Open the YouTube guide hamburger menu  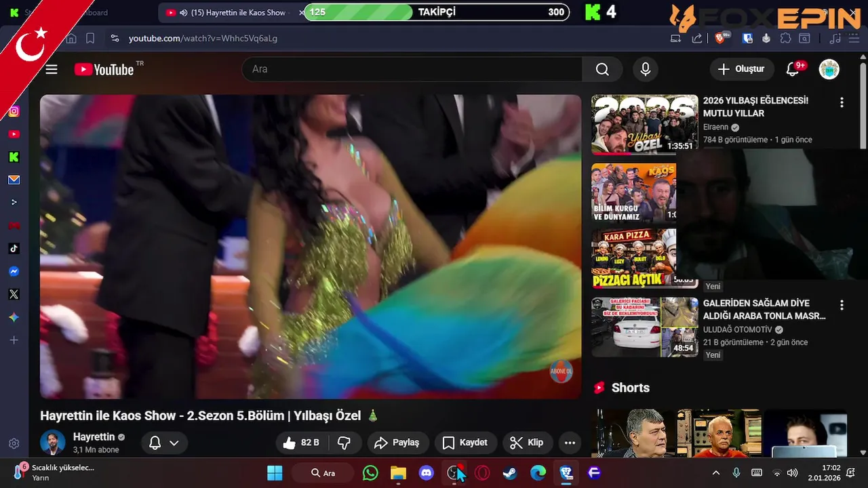coord(52,69)
